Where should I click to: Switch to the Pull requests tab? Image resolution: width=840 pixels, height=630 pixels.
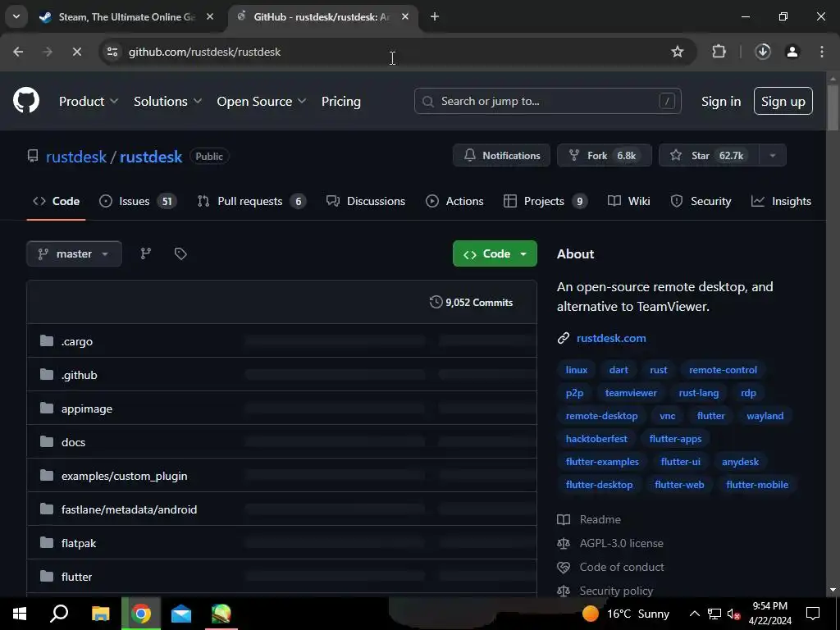tap(251, 202)
